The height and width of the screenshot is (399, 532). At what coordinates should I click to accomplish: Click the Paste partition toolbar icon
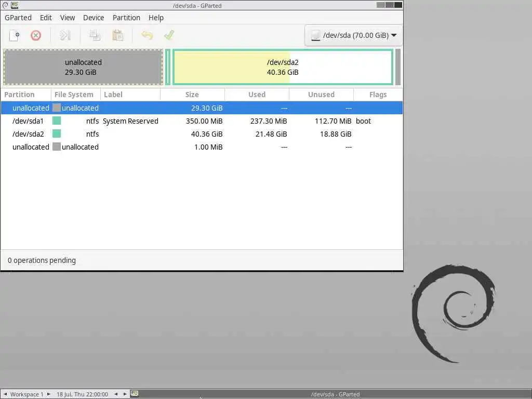(x=118, y=35)
